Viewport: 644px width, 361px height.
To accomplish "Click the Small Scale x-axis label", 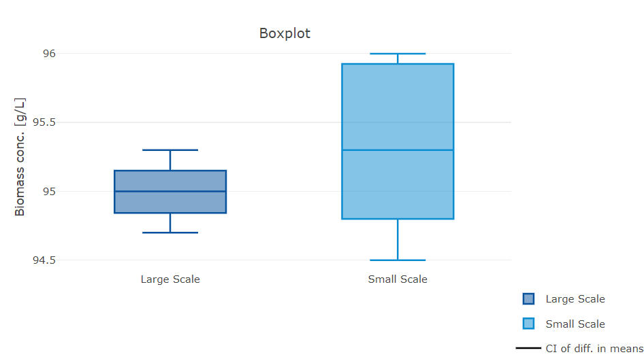I will click(398, 279).
